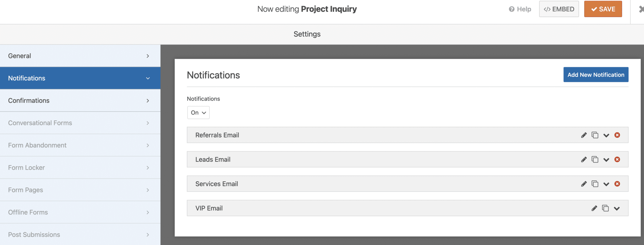Duplicate the Referrals Email notification
The width and height of the screenshot is (644, 245).
[x=595, y=135]
